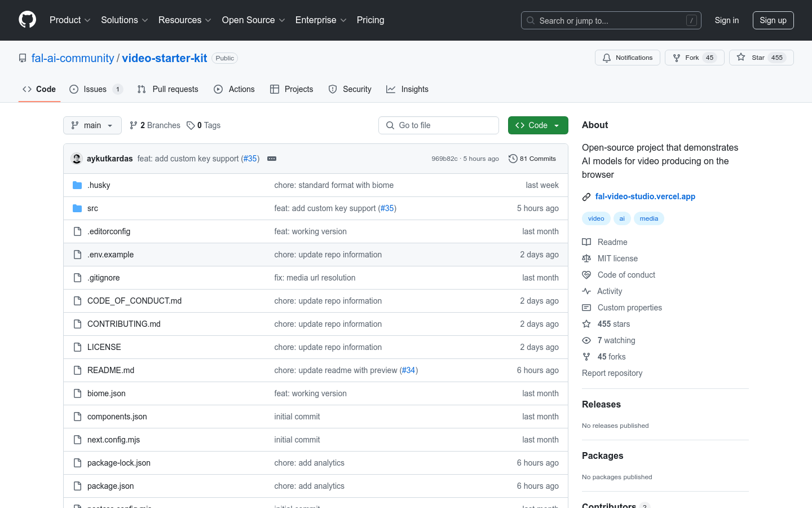
Task: Open the next.config.mjs file
Action: [113, 440]
